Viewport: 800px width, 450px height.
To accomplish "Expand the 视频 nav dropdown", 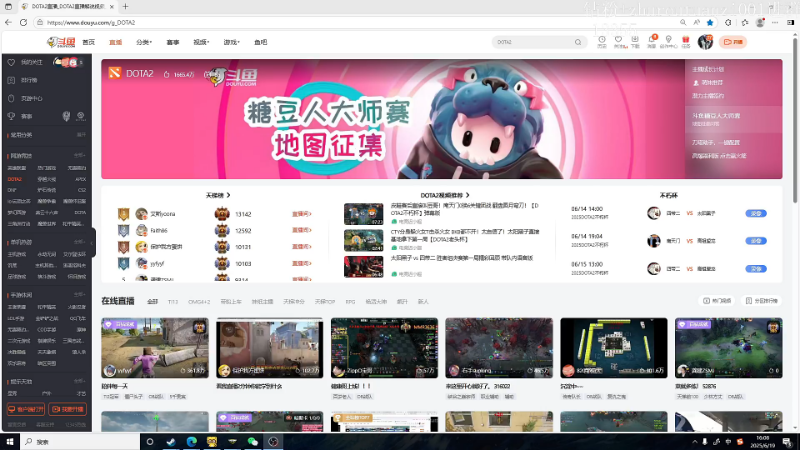I will (x=201, y=42).
